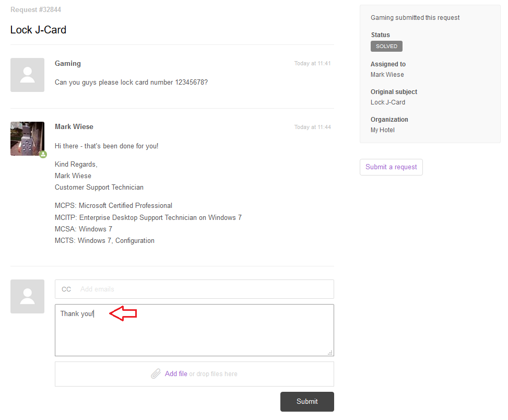The image size is (508, 420).
Task: Grab the textarea resize handle
Action: pyautogui.click(x=330, y=353)
